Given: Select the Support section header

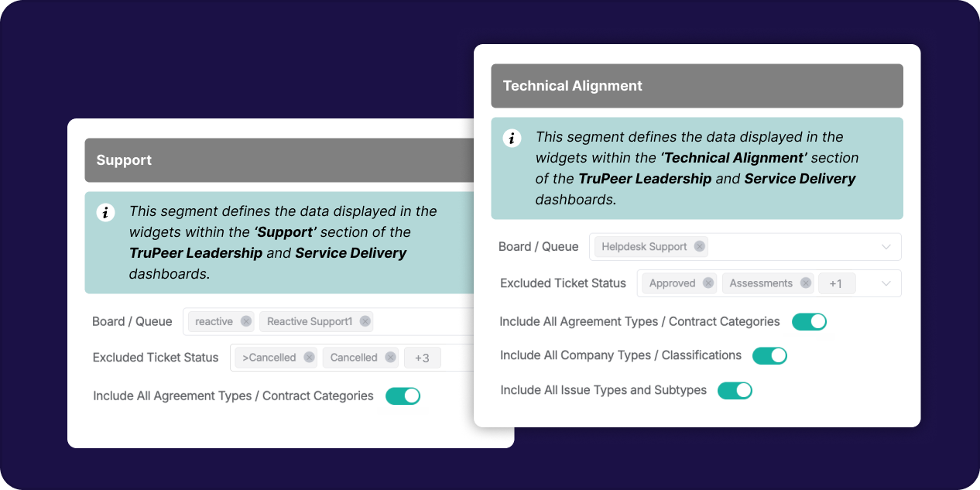Looking at the screenshot, I should click(x=279, y=160).
